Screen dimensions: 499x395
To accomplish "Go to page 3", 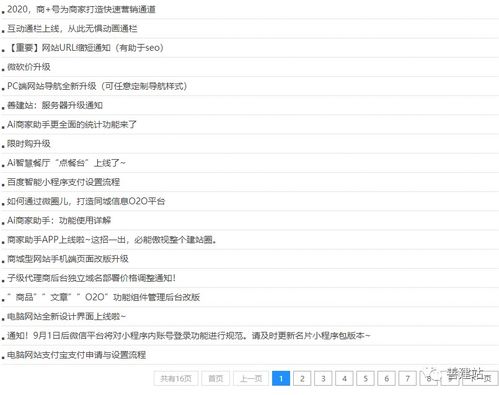I will click(x=323, y=379).
